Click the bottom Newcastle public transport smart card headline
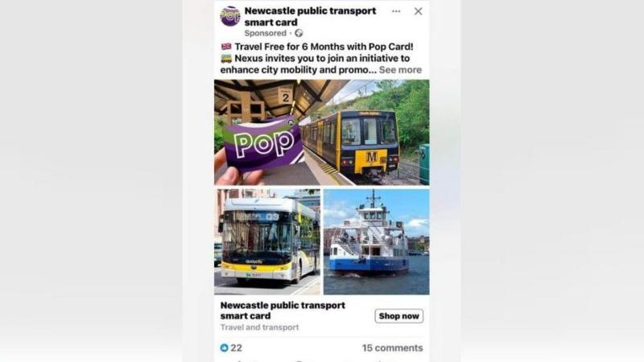The height and width of the screenshot is (362, 644). tap(283, 311)
